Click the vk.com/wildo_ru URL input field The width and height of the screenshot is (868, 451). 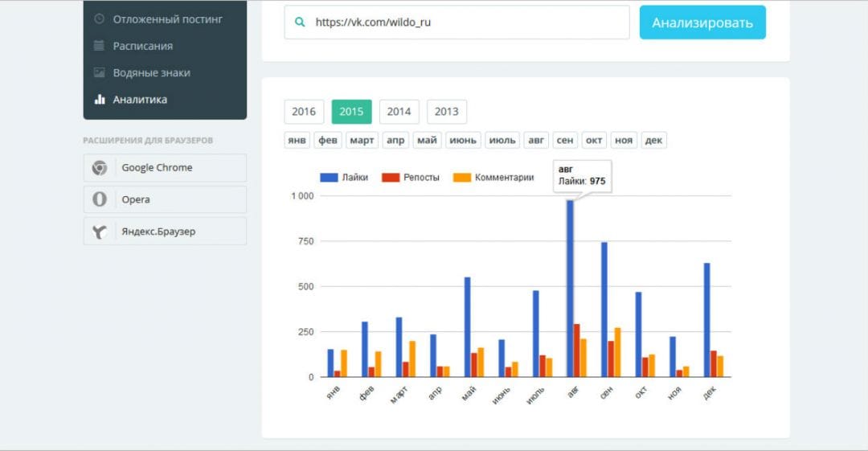pyautogui.click(x=457, y=23)
